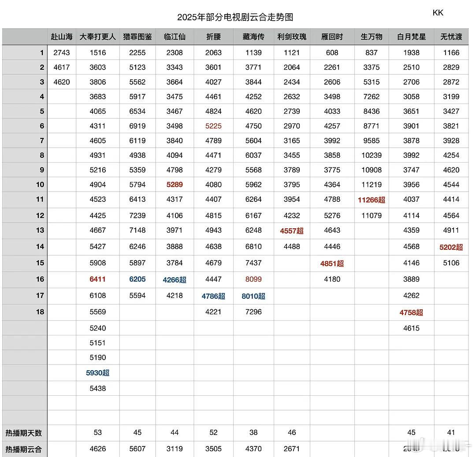The image size is (476, 457).
Task: Click red value 5225 in 折腰
Action: click(x=213, y=126)
